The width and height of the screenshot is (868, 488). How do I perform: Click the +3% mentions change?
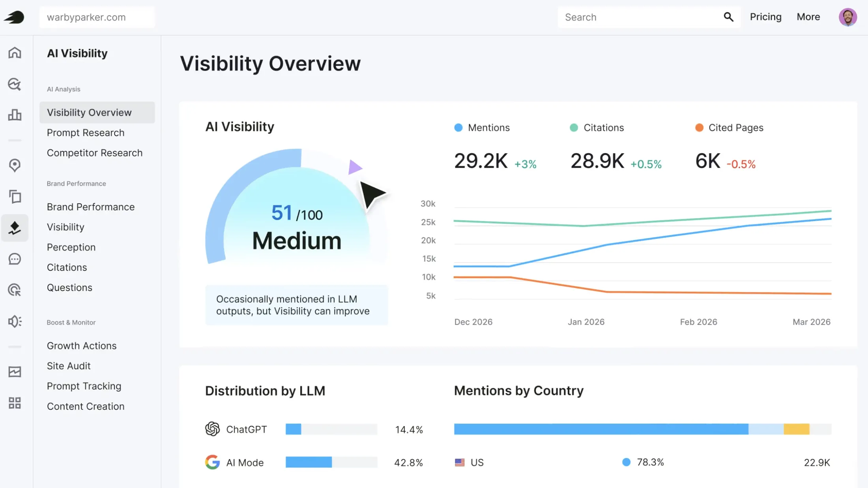(526, 164)
